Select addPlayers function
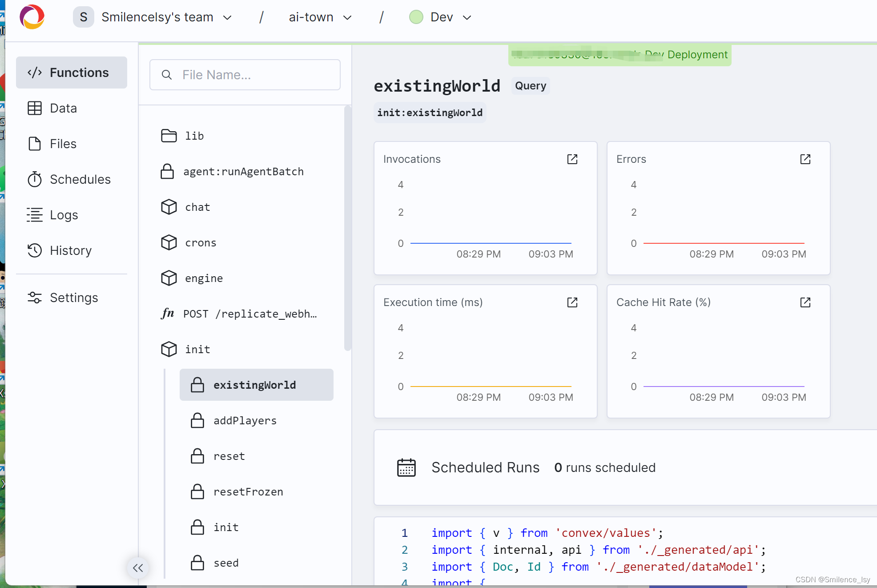This screenshot has width=877, height=588. click(257, 420)
